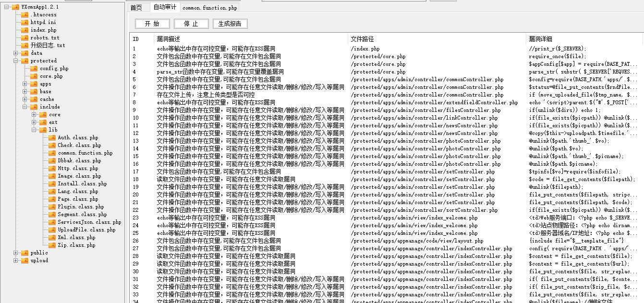Select row 22 sortController.php finding

point(387,210)
